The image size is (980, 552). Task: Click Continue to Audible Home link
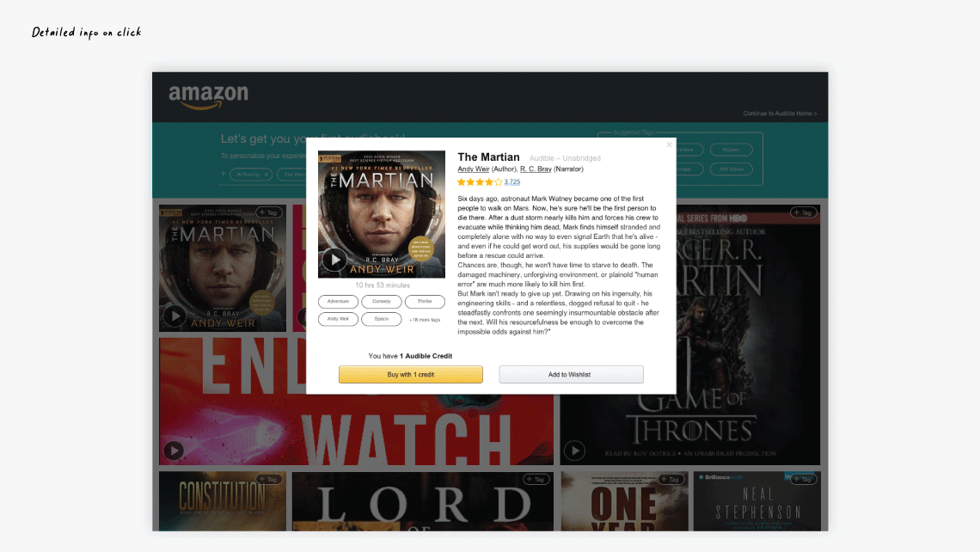[780, 113]
